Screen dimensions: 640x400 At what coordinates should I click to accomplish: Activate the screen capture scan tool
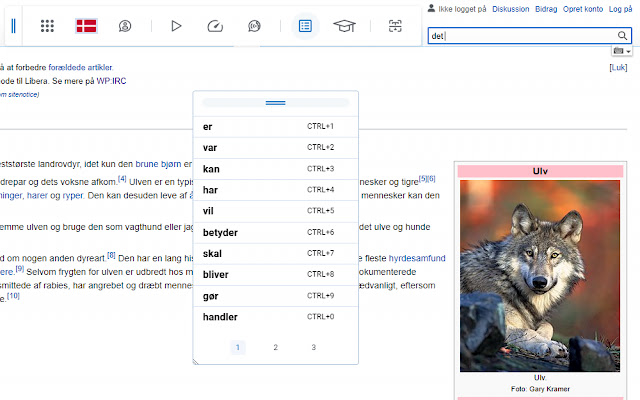(395, 26)
